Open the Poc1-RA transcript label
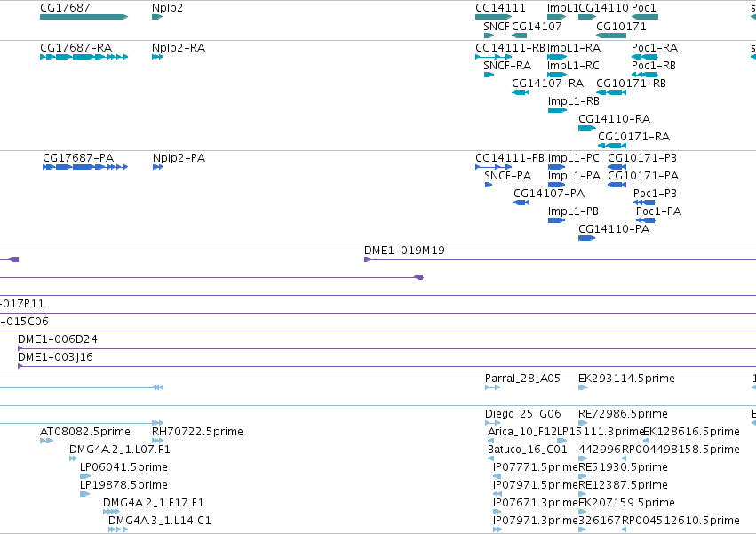The image size is (756, 534). tap(655, 48)
